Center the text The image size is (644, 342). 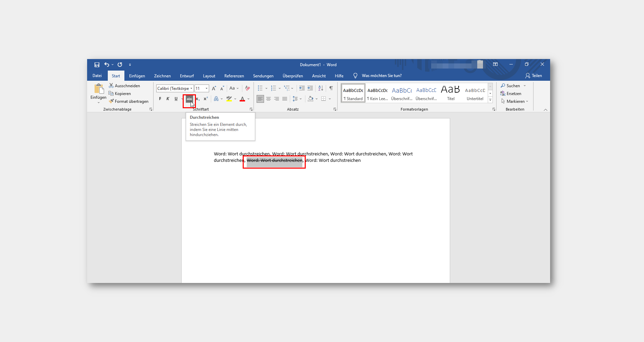coord(268,99)
